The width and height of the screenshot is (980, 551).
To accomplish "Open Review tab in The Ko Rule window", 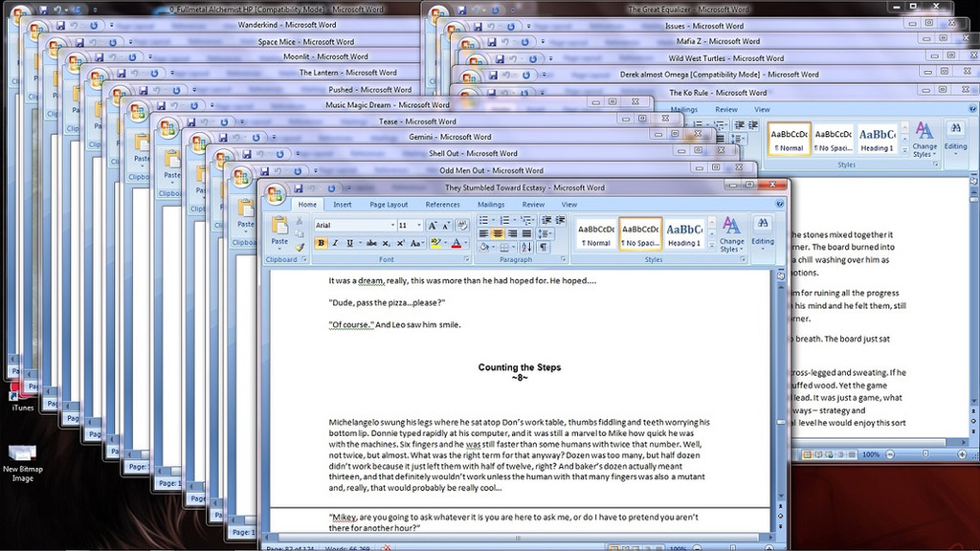I will (x=725, y=109).
